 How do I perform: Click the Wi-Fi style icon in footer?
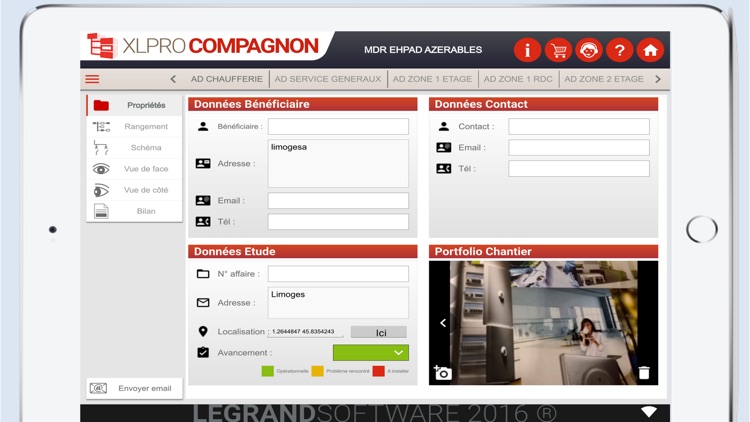pos(649,411)
